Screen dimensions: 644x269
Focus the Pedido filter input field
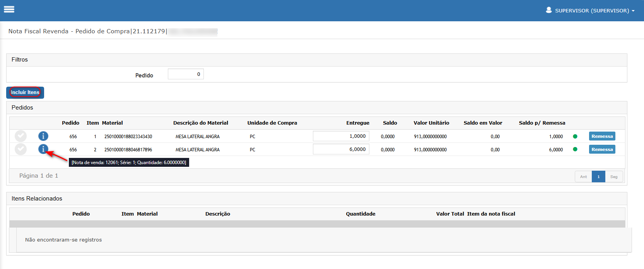point(186,74)
